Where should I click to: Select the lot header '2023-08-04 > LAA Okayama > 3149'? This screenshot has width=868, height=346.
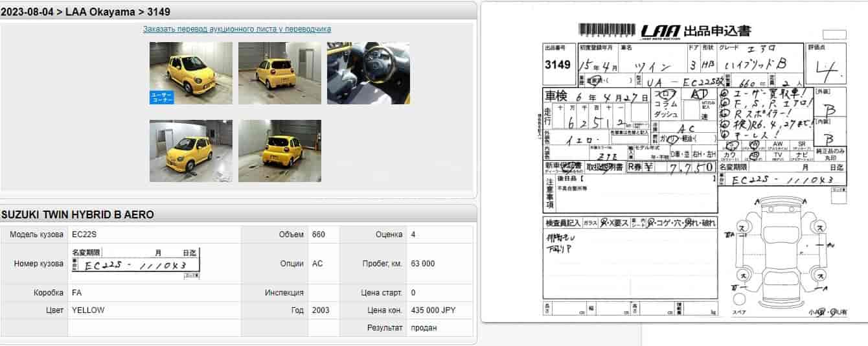coord(86,12)
